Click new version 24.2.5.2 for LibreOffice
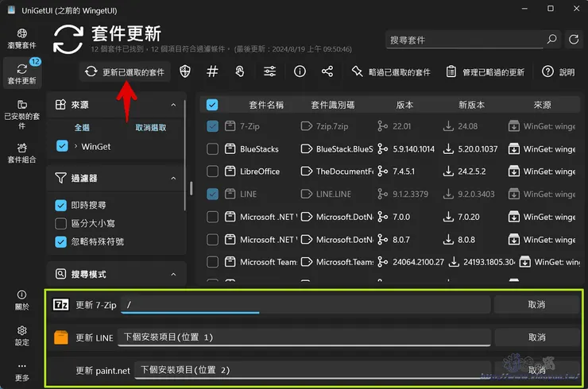The width and height of the screenshot is (588, 389). click(x=472, y=171)
